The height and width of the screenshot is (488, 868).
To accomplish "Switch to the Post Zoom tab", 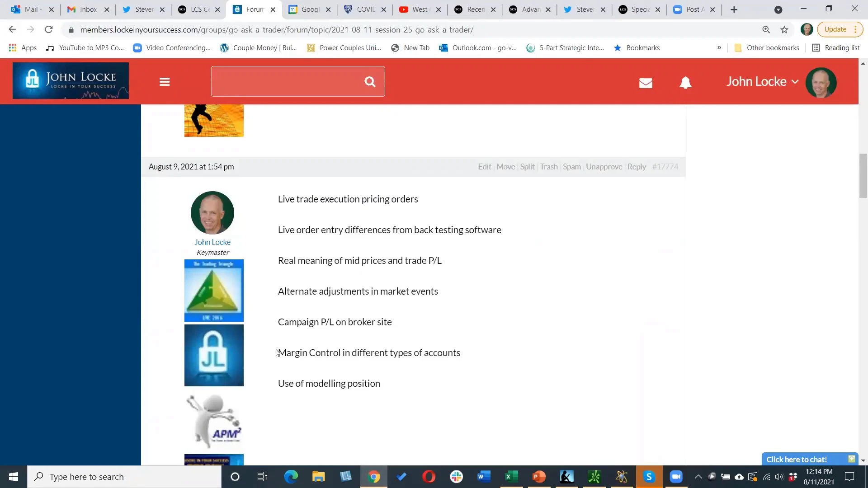I will [694, 9].
